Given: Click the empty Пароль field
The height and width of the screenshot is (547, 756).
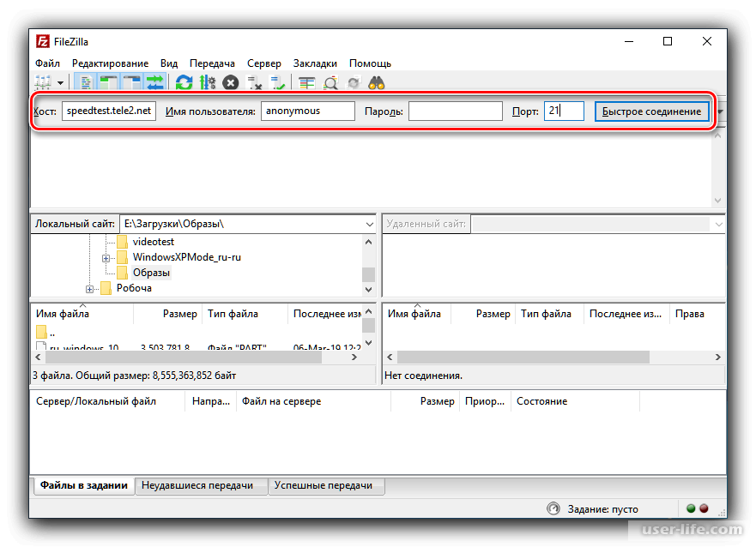Looking at the screenshot, I should coord(455,111).
